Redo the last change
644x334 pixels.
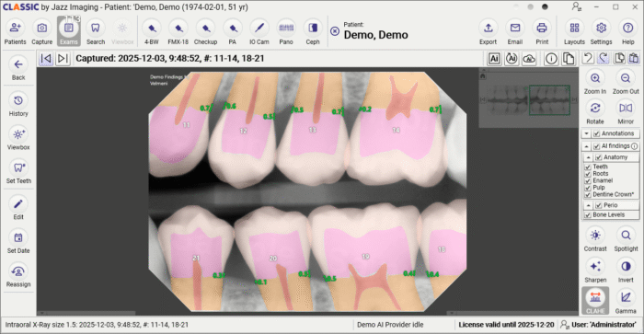tap(603, 58)
